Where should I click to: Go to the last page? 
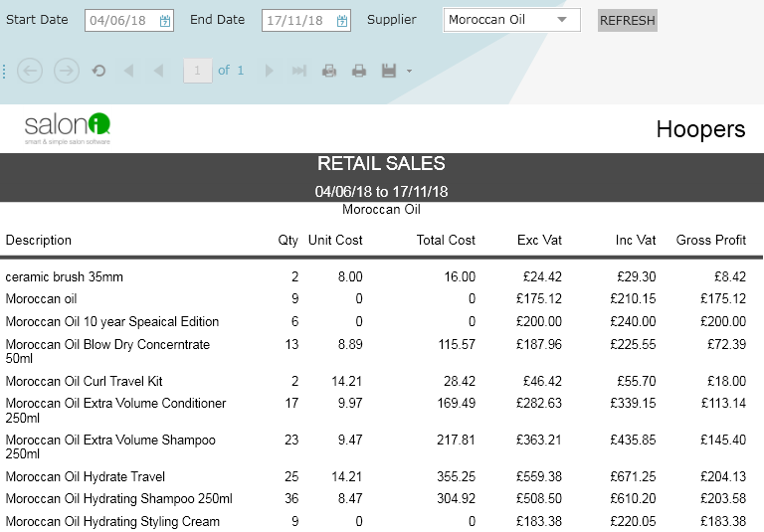point(299,71)
